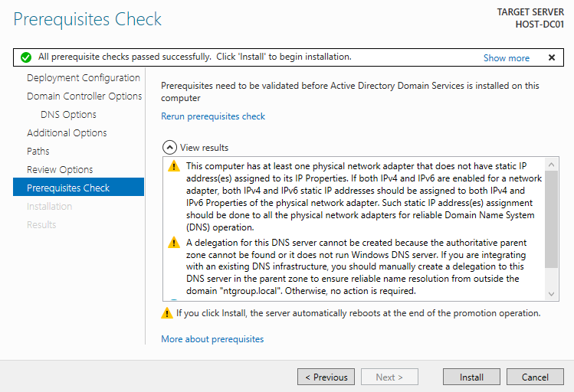Dismiss the notification bar with X
The image size is (574, 392).
[x=551, y=57]
